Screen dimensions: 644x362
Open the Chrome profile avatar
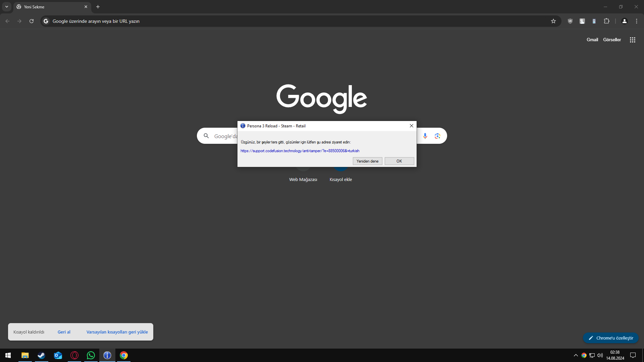pyautogui.click(x=624, y=21)
